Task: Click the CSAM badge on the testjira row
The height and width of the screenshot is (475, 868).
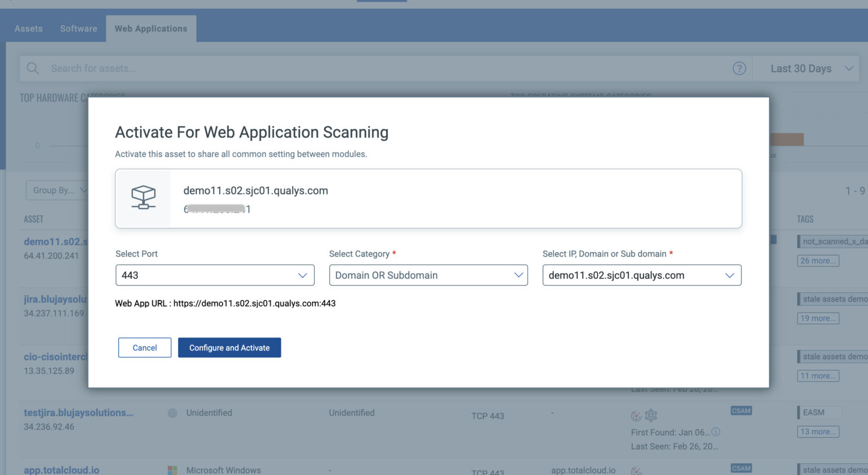Action: (741, 412)
